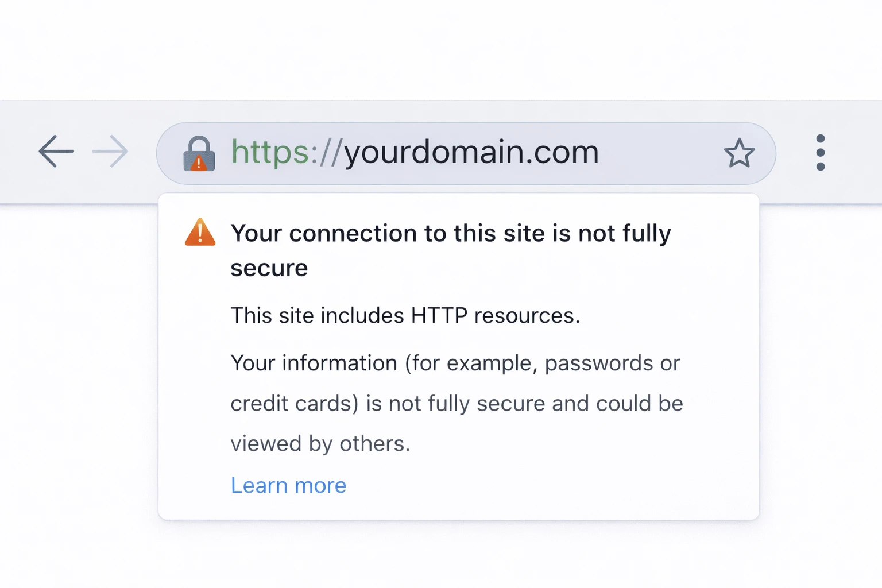
Task: Follow the Learn more link
Action: point(288,486)
